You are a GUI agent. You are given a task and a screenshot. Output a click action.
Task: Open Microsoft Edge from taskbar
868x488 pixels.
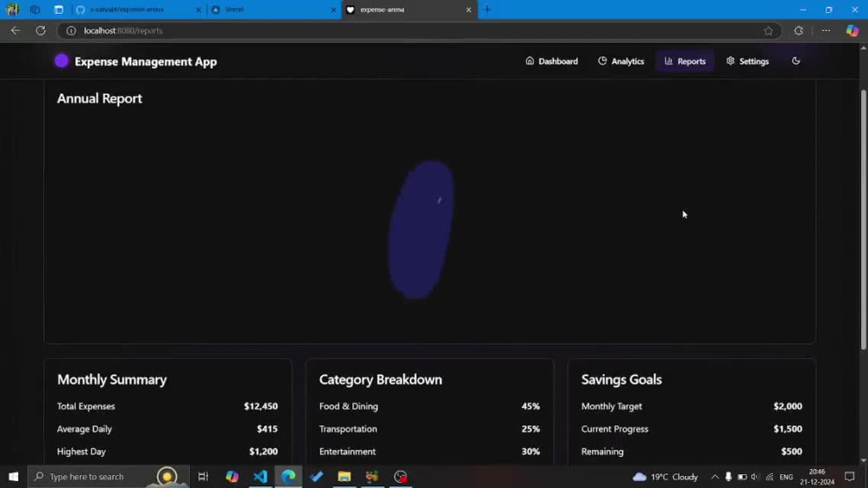288,477
